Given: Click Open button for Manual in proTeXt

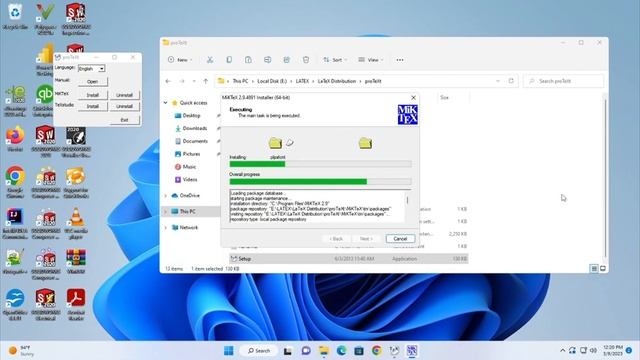Looking at the screenshot, I should (92, 82).
